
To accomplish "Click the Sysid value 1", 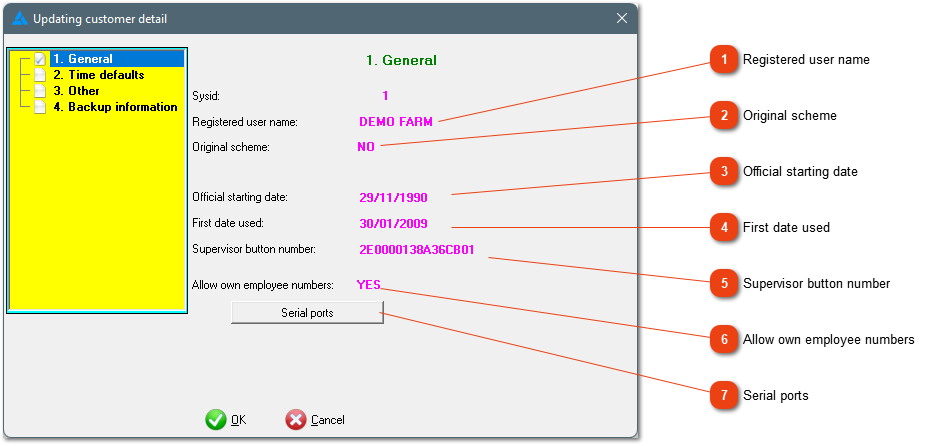I will (385, 96).
